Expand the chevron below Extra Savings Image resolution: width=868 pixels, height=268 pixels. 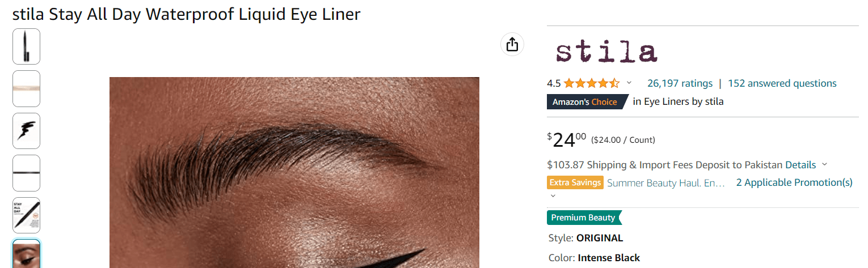[x=553, y=196]
